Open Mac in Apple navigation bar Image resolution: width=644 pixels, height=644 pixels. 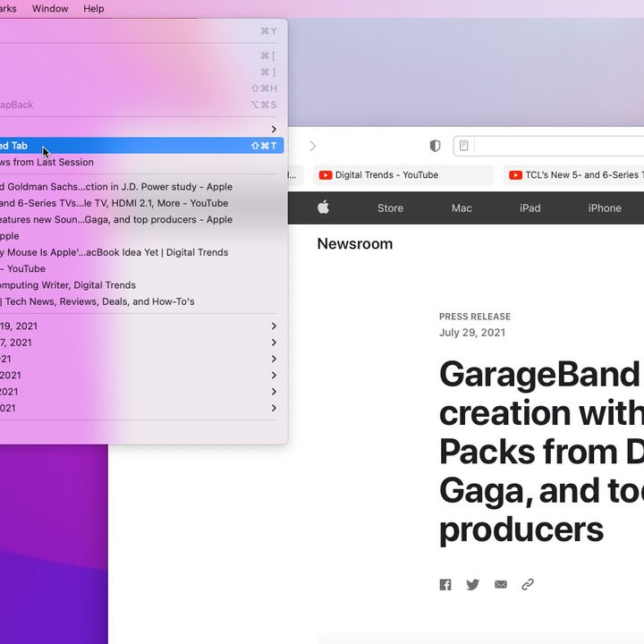pos(462,208)
